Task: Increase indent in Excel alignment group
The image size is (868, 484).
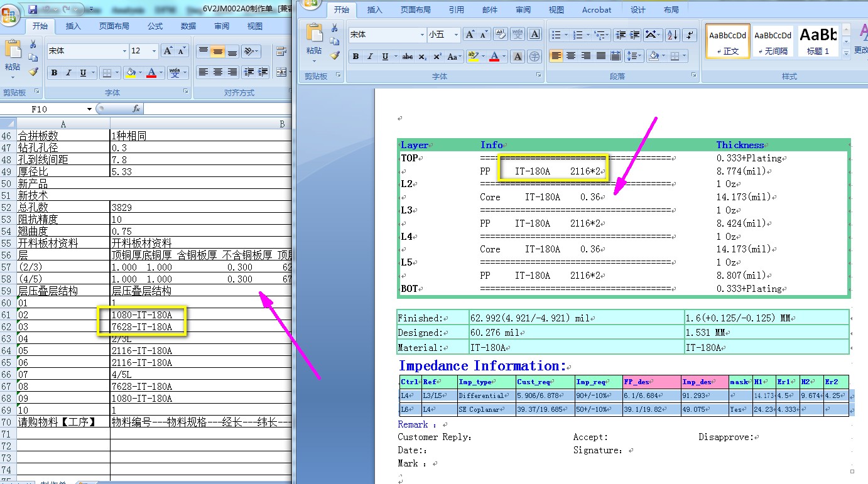Action: [263, 73]
